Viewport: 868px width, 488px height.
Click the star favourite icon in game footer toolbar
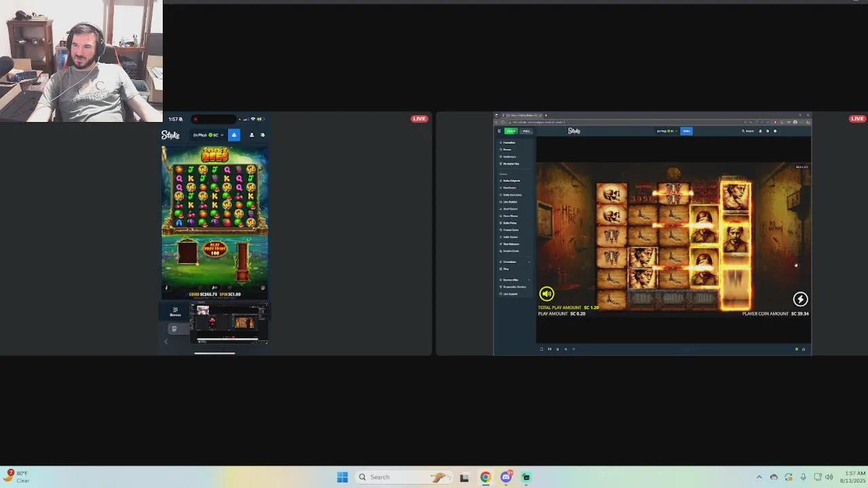click(566, 349)
